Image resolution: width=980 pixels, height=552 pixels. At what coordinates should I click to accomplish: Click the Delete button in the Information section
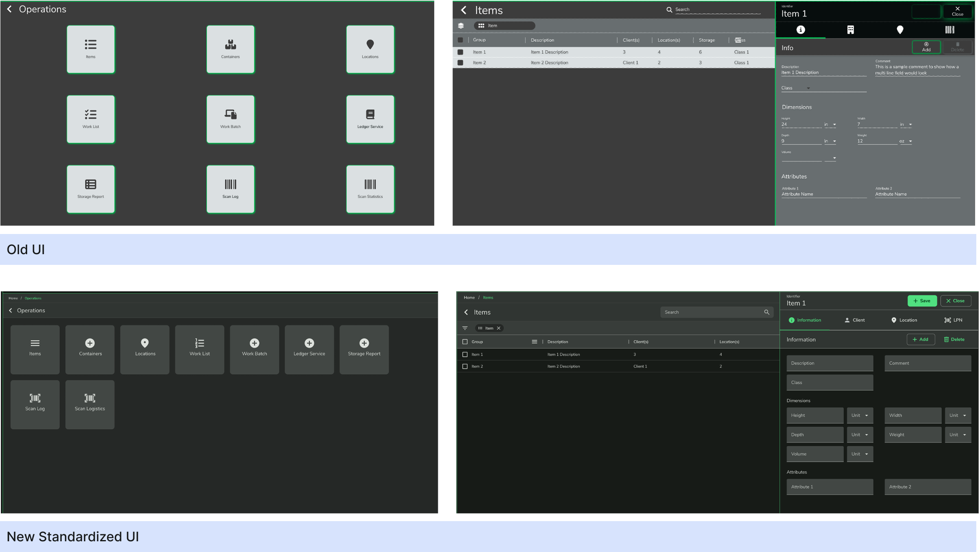coord(954,339)
